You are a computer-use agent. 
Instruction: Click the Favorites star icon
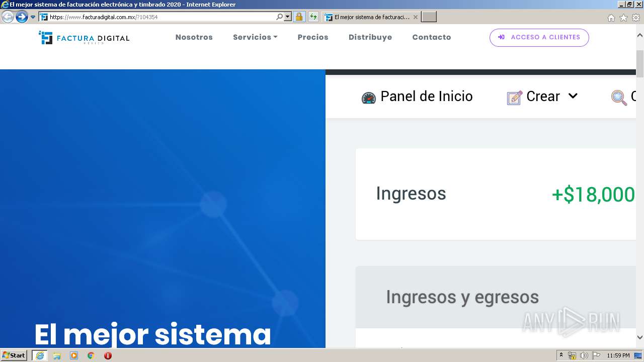click(x=623, y=18)
